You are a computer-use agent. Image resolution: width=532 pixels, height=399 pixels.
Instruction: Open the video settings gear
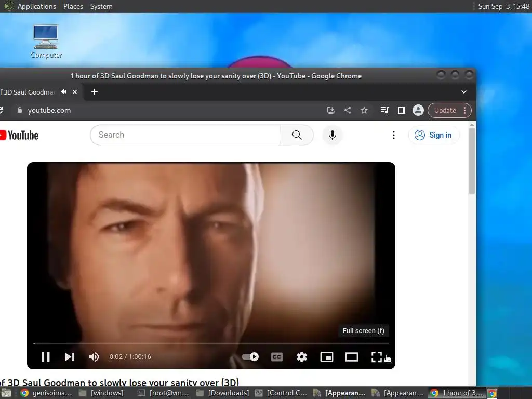coord(302,357)
